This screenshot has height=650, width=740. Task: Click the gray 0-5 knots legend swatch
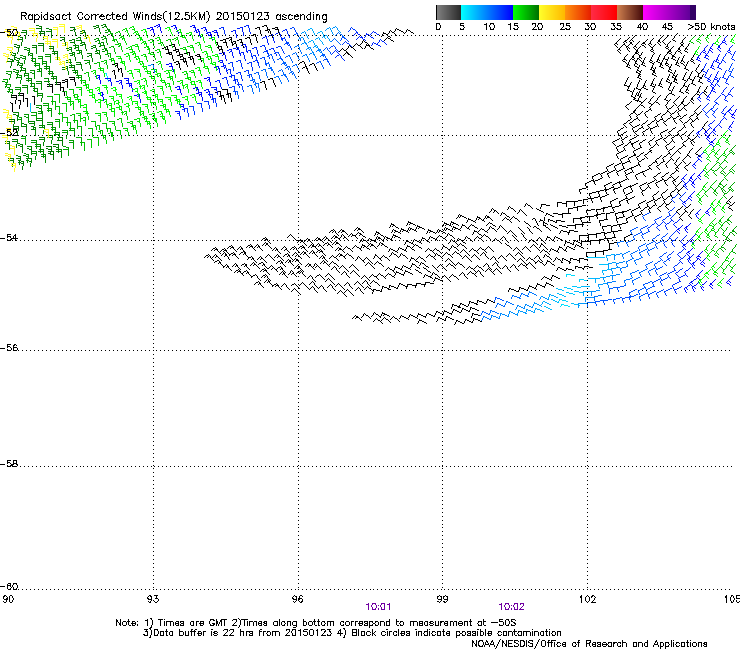448,12
